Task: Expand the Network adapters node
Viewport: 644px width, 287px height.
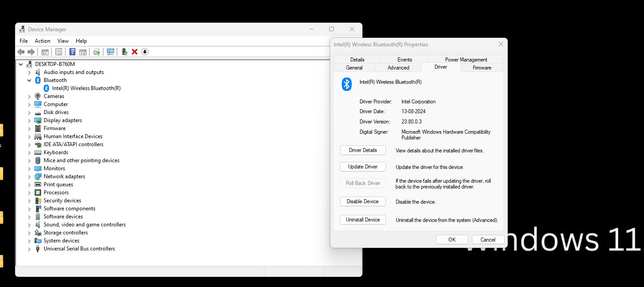Action: click(x=29, y=176)
